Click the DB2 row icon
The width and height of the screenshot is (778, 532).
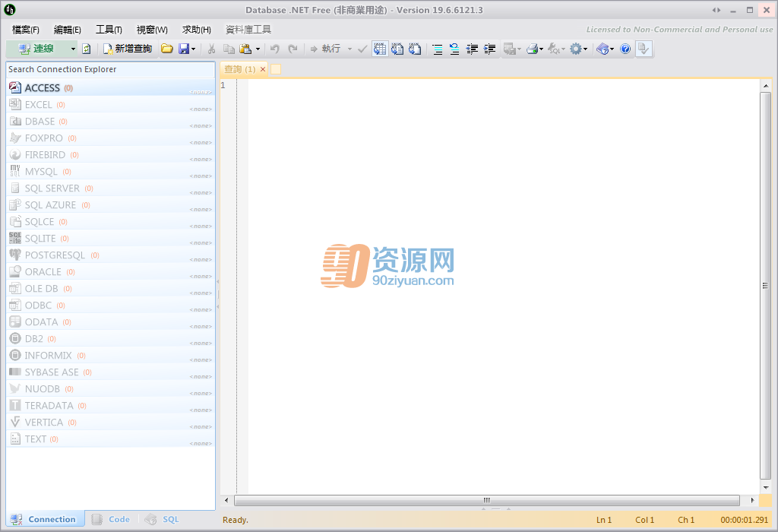tap(15, 339)
